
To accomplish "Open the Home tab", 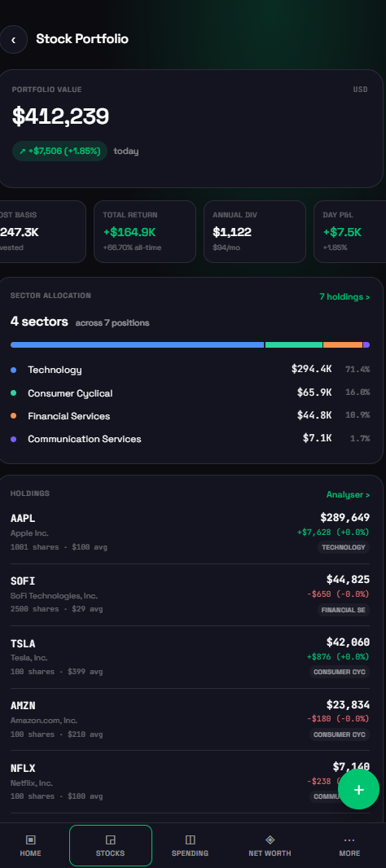I will [x=30, y=845].
